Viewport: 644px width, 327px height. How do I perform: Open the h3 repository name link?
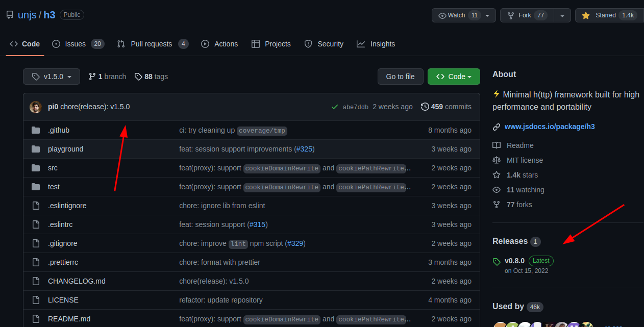point(49,15)
